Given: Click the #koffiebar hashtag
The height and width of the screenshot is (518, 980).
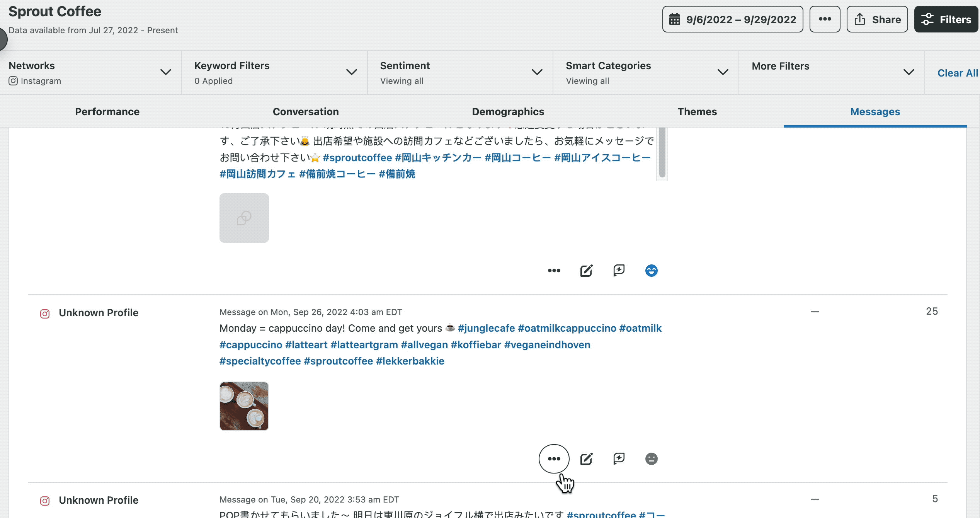Looking at the screenshot, I should 476,345.
